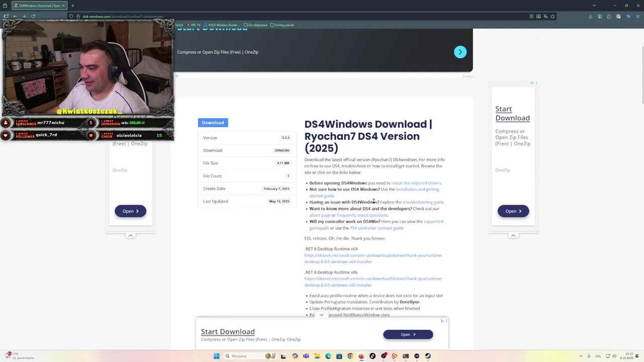
Task: Select the DS4Windows Download browser tab
Action: (x=39, y=6)
